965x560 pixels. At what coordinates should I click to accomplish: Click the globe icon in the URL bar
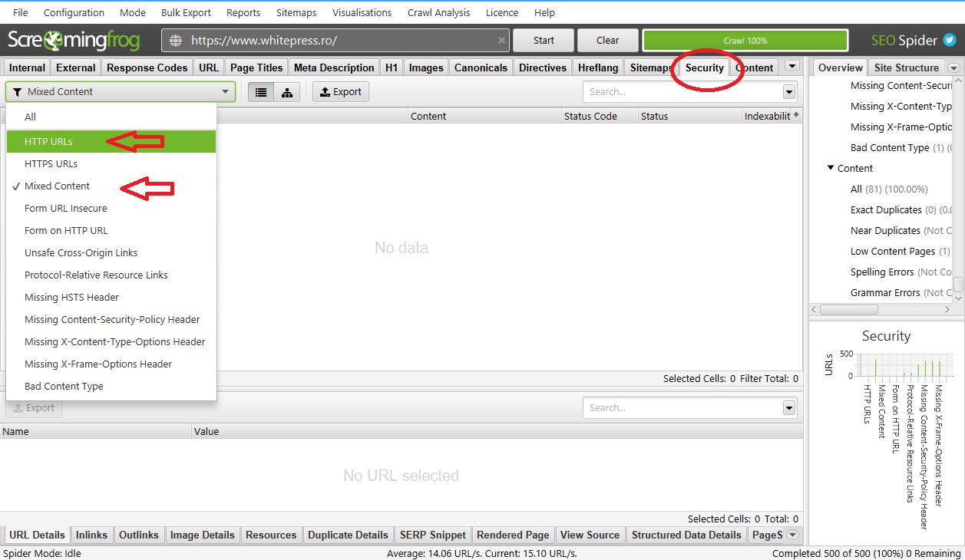(x=176, y=41)
